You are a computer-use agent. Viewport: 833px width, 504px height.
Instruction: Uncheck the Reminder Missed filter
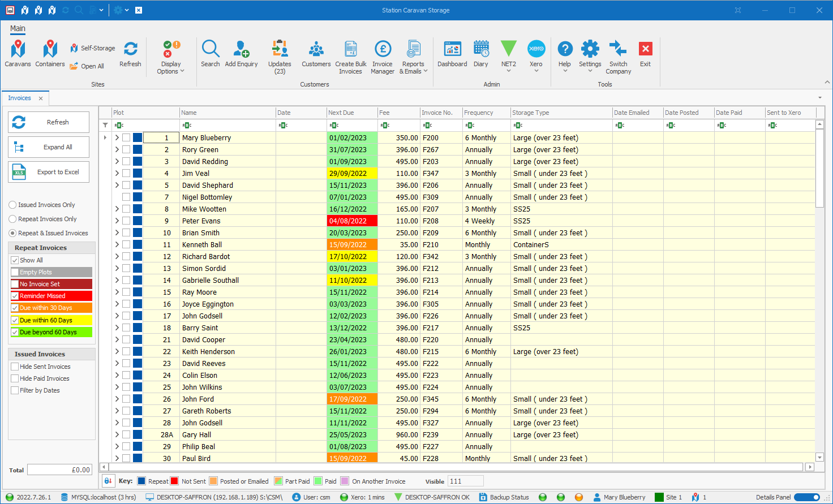coord(15,296)
